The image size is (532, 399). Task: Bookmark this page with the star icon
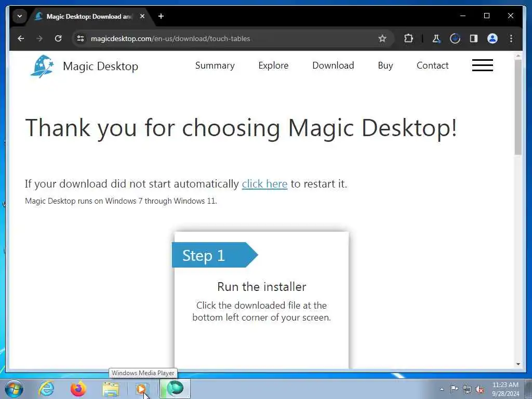click(x=382, y=38)
